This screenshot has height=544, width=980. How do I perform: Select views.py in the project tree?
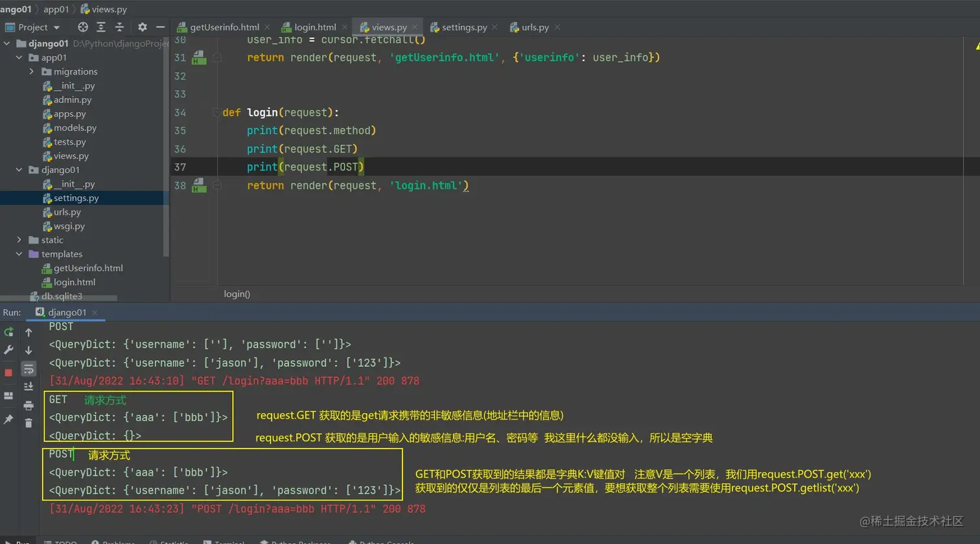coord(71,156)
